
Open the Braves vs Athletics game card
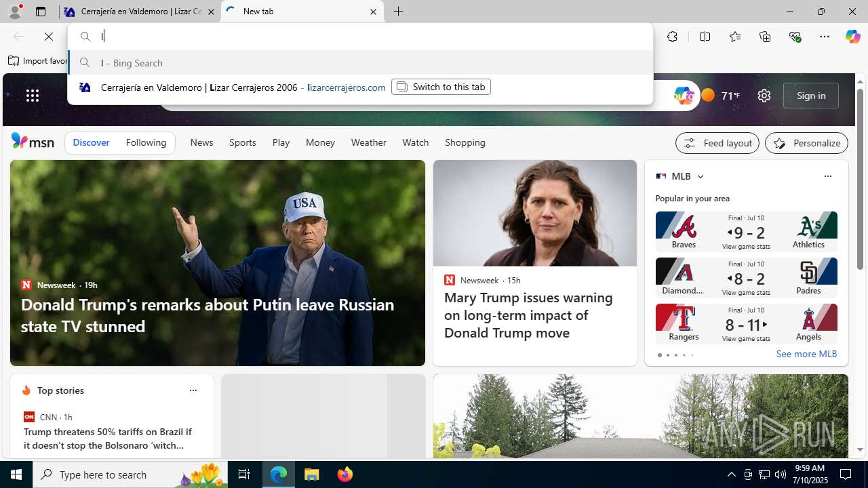tap(746, 231)
